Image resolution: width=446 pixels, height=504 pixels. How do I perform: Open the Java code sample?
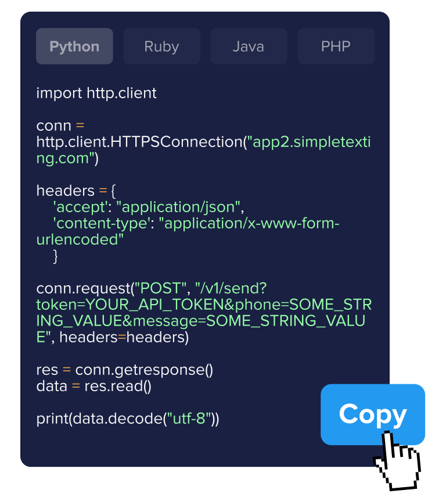point(248,46)
